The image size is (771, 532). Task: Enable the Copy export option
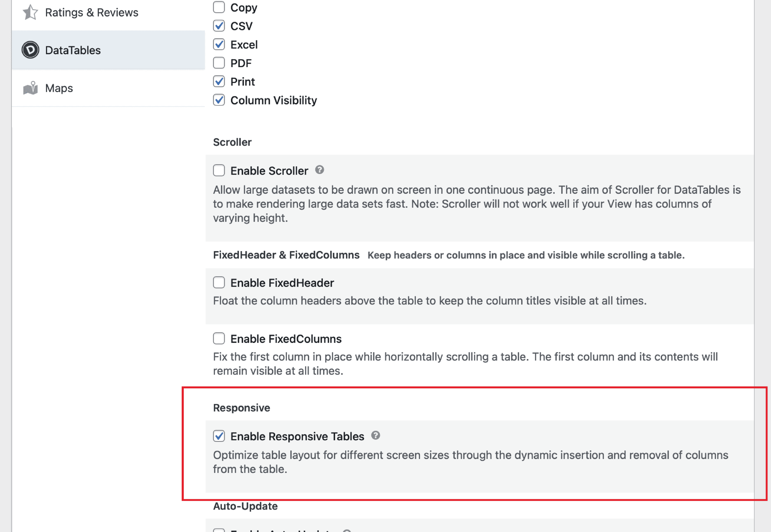click(x=219, y=7)
